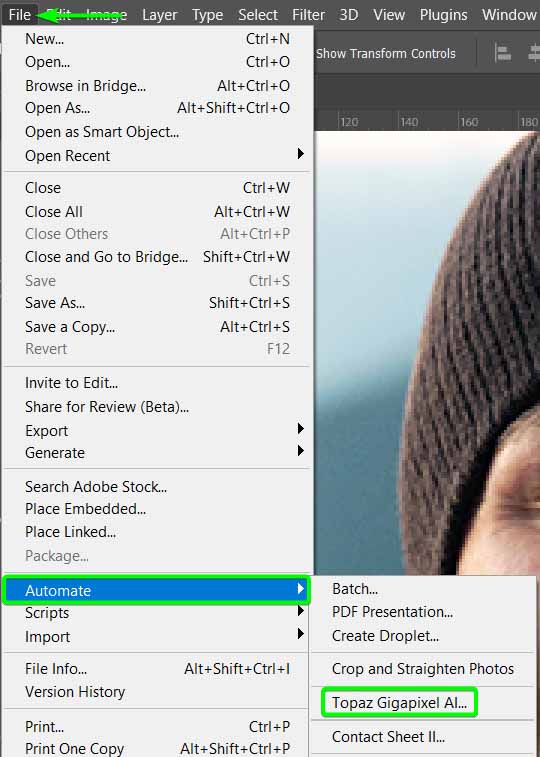
Task: Open the Plugins menu
Action: [x=443, y=15]
